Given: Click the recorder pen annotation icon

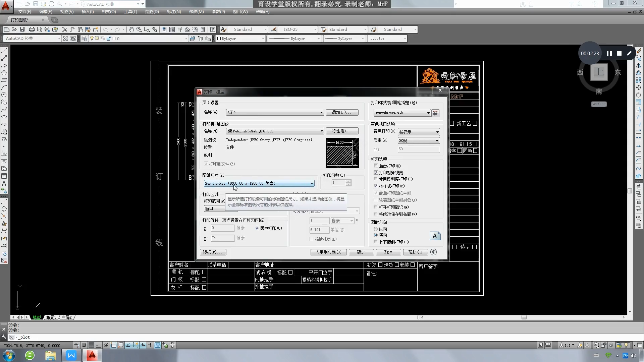Looking at the screenshot, I should (x=629, y=53).
